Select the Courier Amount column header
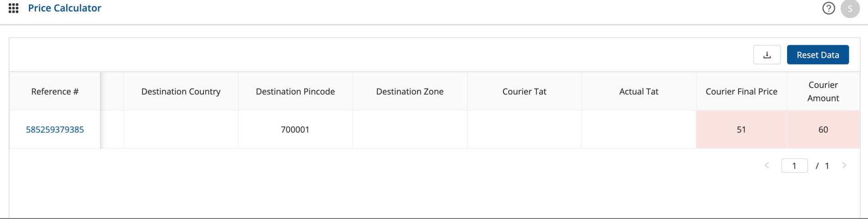The height and width of the screenshot is (219, 868). (823, 92)
